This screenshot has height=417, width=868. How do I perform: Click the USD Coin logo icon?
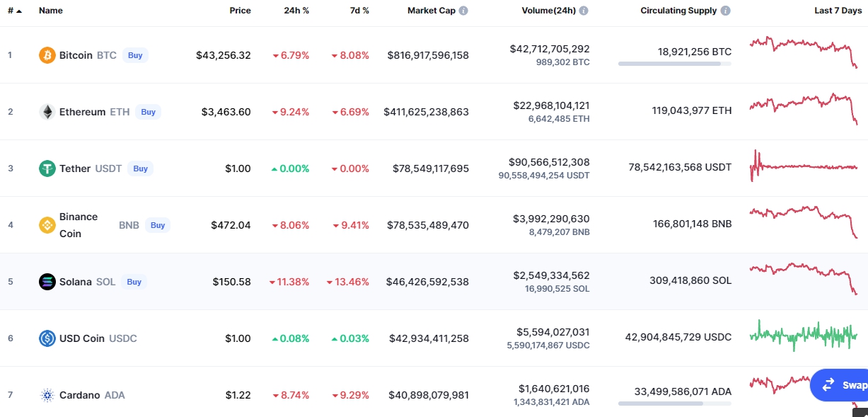coord(47,338)
